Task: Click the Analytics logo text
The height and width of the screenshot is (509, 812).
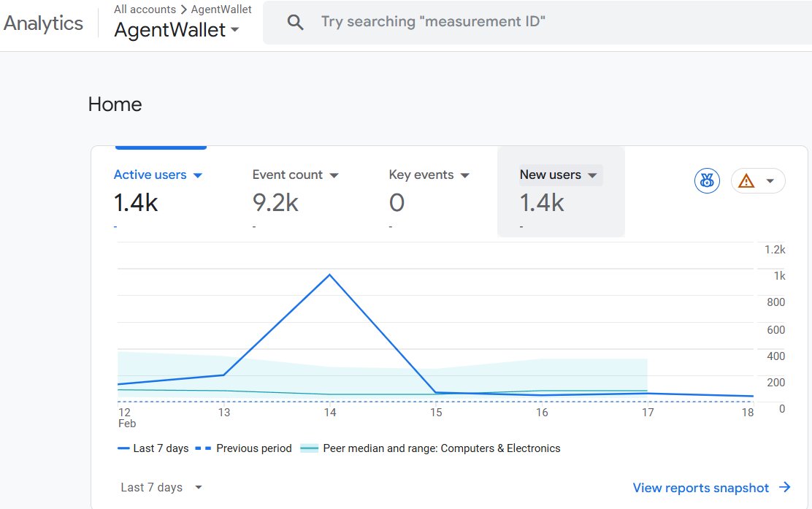Action: (44, 23)
